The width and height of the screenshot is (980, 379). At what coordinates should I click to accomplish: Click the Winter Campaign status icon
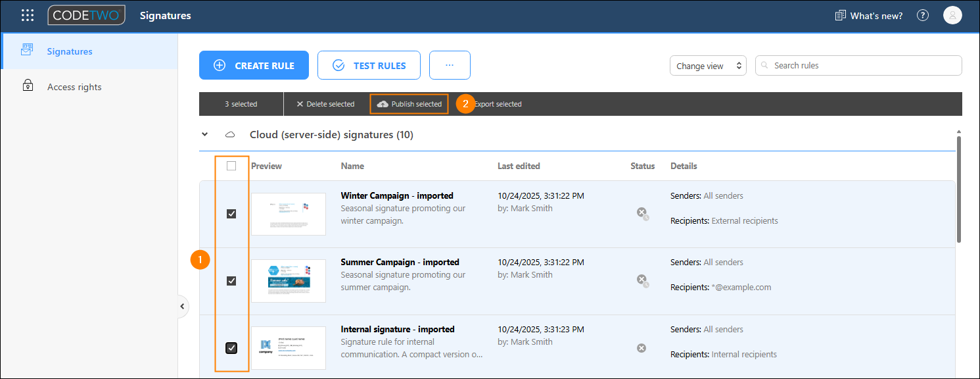point(642,213)
